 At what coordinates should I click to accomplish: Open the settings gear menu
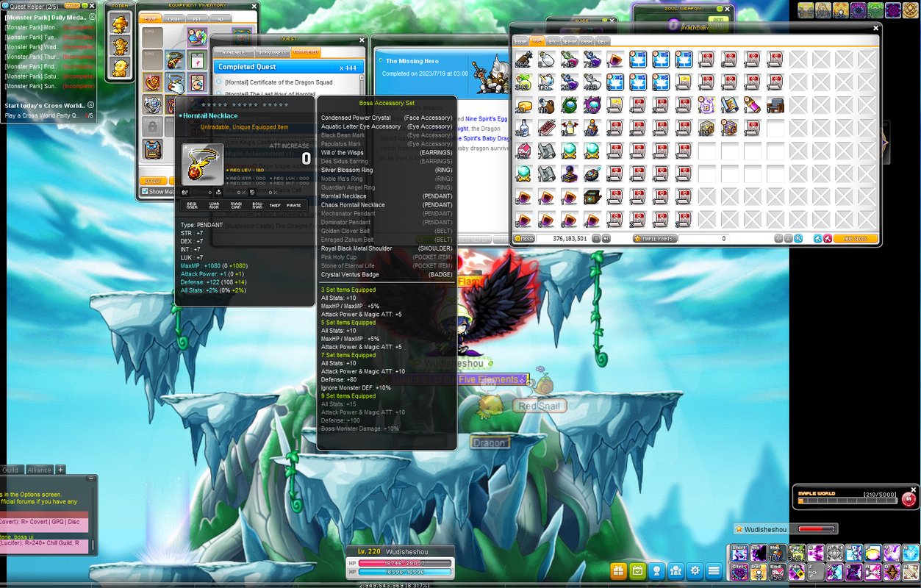tap(695, 570)
